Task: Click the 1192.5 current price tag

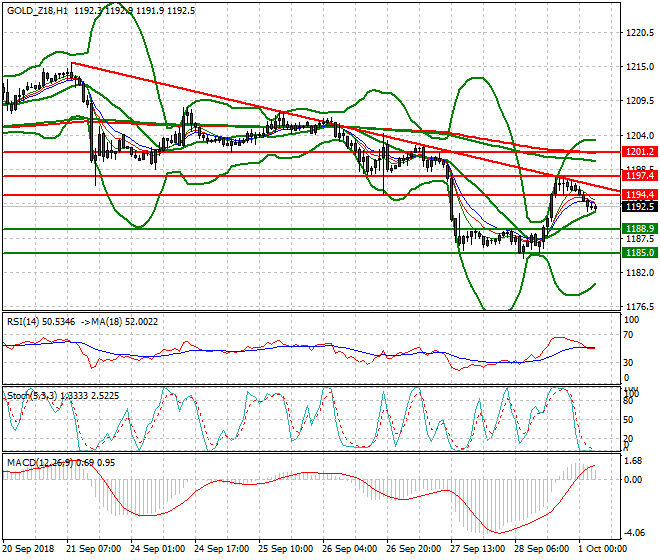Action: [638, 206]
